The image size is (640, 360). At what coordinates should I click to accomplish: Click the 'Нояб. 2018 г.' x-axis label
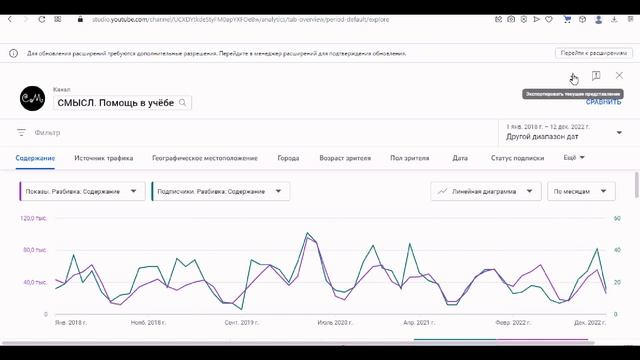coord(148,322)
